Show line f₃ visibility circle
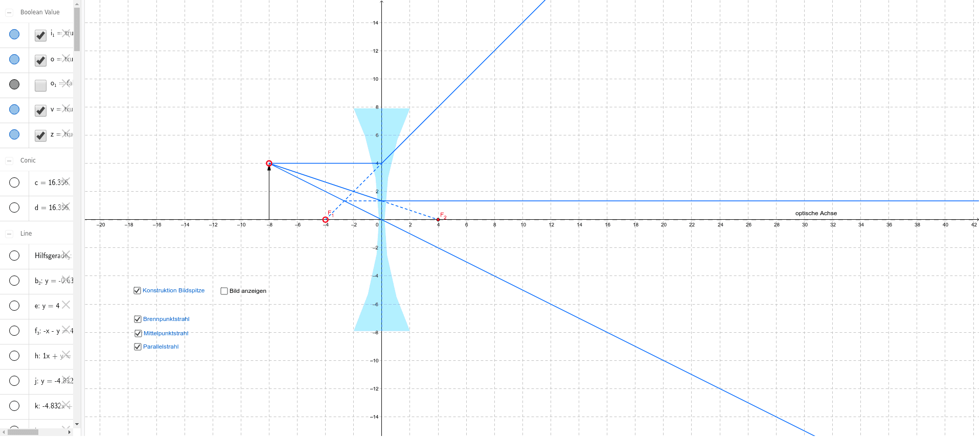 [14, 331]
